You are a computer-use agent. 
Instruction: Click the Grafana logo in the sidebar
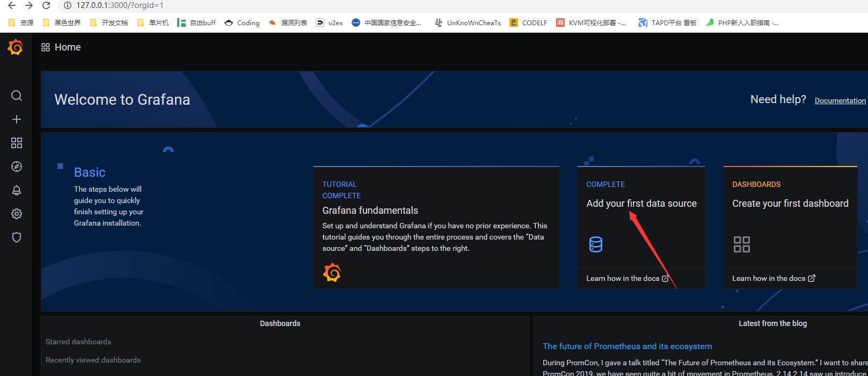point(16,47)
